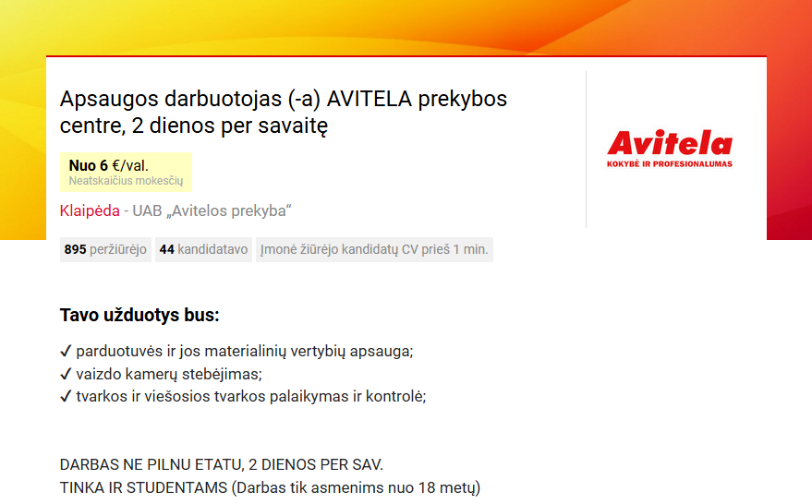Select the job title heading Apsaugos darbuotojas
The width and height of the screenshot is (812, 504).
click(x=284, y=112)
